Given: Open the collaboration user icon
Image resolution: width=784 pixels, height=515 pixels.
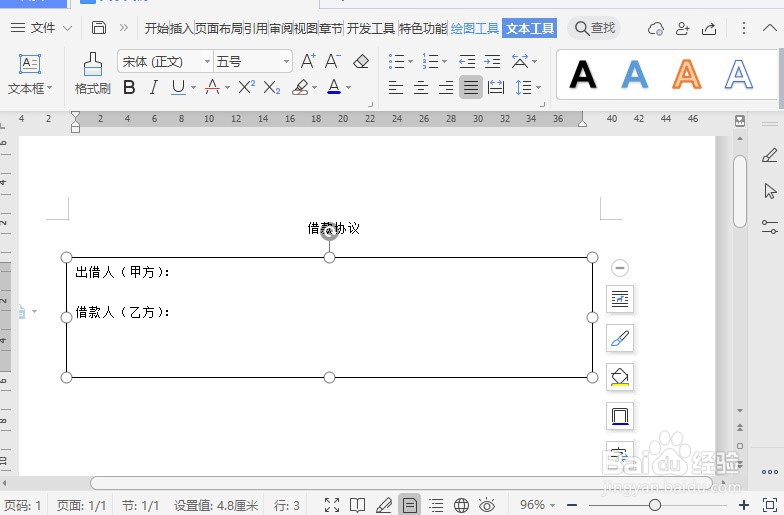Looking at the screenshot, I should (682, 28).
